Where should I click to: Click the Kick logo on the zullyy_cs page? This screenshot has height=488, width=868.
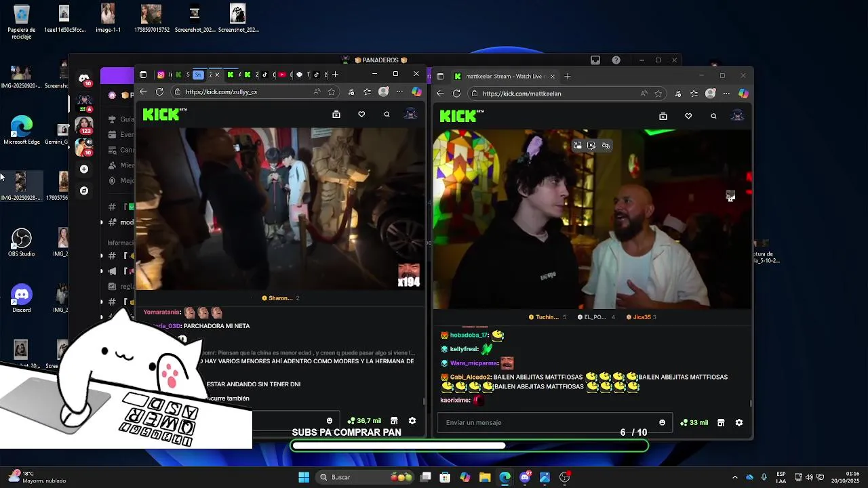coord(165,115)
